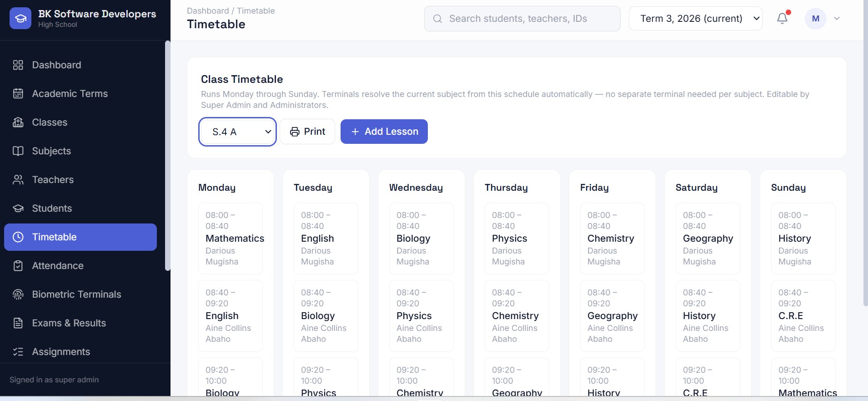This screenshot has height=401, width=868.
Task: Select Wednesday 08:00 Biology lesson card
Action: (421, 239)
